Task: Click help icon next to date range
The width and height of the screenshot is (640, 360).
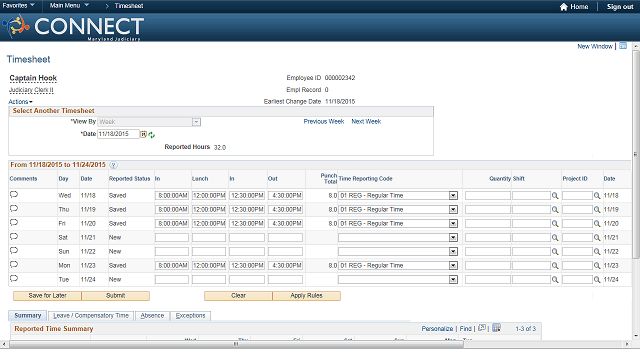Action: 113,165
